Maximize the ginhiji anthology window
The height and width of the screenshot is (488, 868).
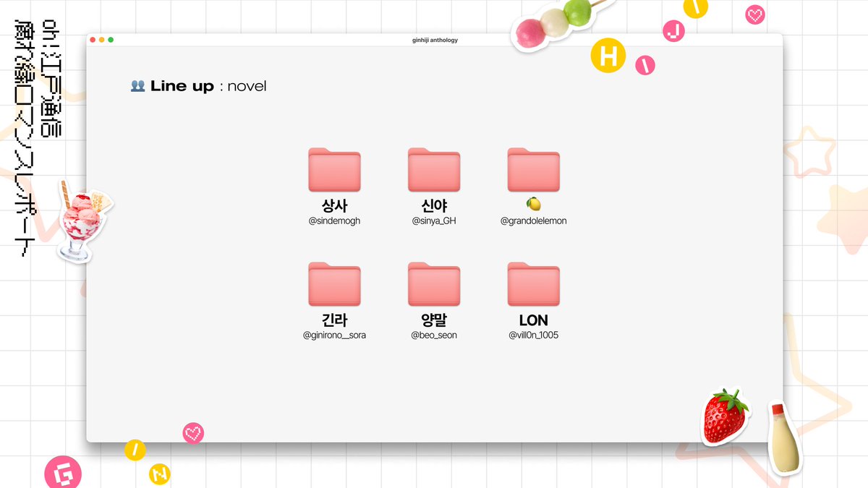coord(111,40)
